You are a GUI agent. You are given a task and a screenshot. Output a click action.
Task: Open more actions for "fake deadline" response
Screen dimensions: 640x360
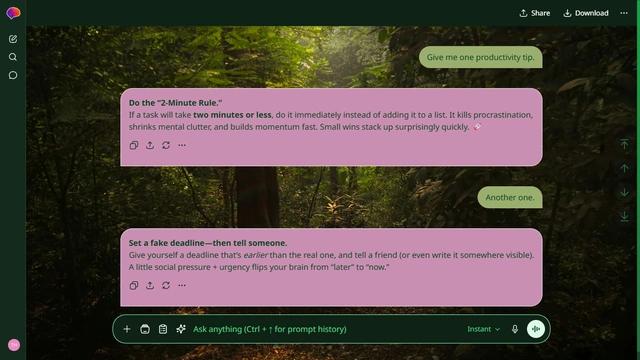tap(182, 285)
